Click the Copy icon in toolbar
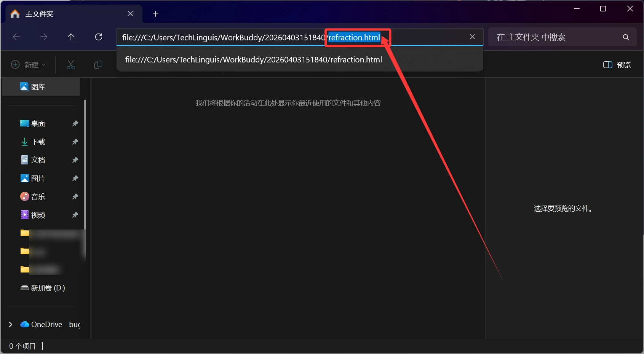 (x=98, y=65)
